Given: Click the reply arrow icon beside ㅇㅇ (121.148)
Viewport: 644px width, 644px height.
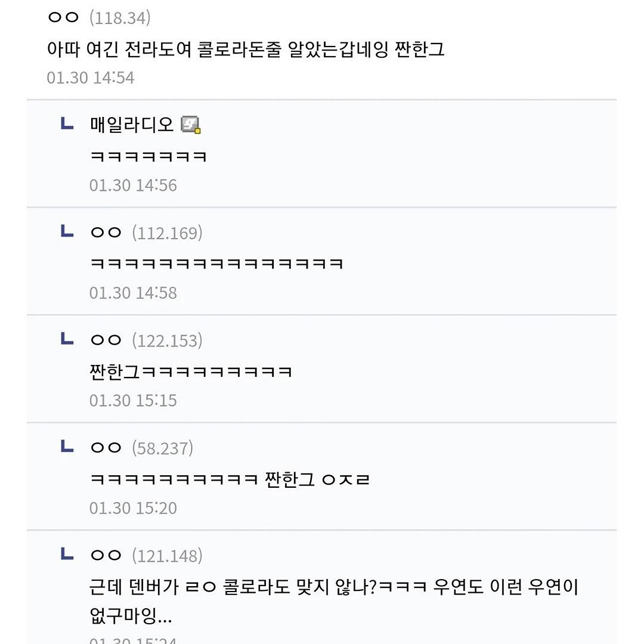Looking at the screenshot, I should pyautogui.click(x=67, y=553).
